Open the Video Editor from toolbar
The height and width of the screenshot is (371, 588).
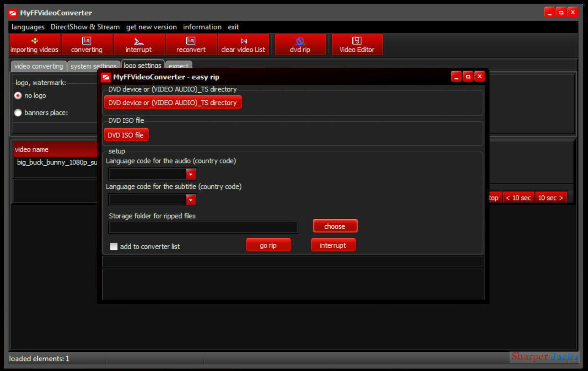click(x=357, y=44)
